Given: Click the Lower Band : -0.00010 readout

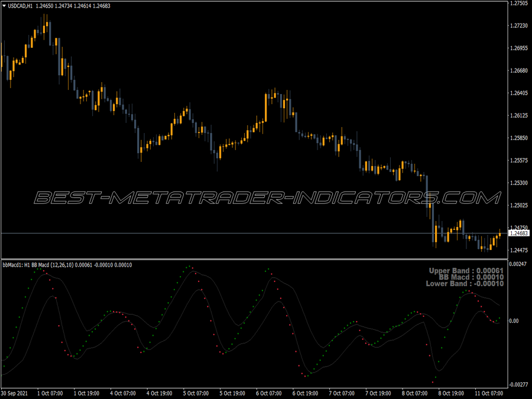Looking at the screenshot, I should coord(465,284).
